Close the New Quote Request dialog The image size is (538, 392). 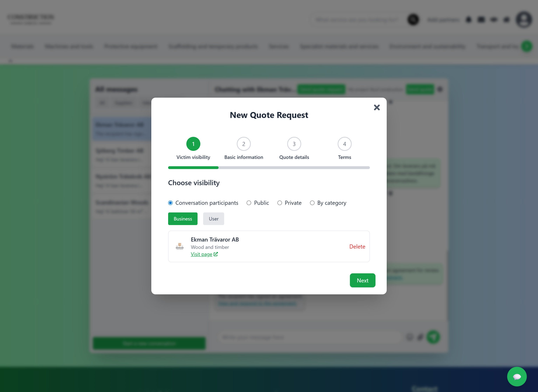(x=377, y=107)
